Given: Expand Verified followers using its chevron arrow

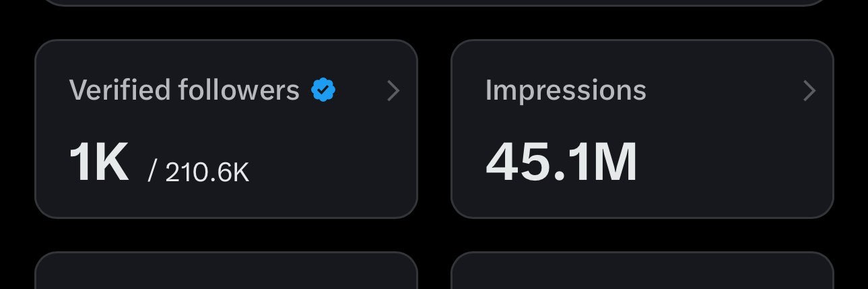Looking at the screenshot, I should pos(394,90).
